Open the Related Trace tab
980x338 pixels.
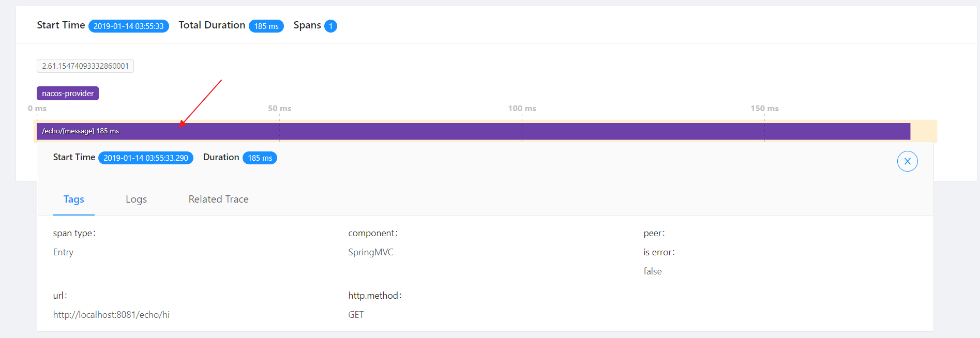(x=218, y=199)
